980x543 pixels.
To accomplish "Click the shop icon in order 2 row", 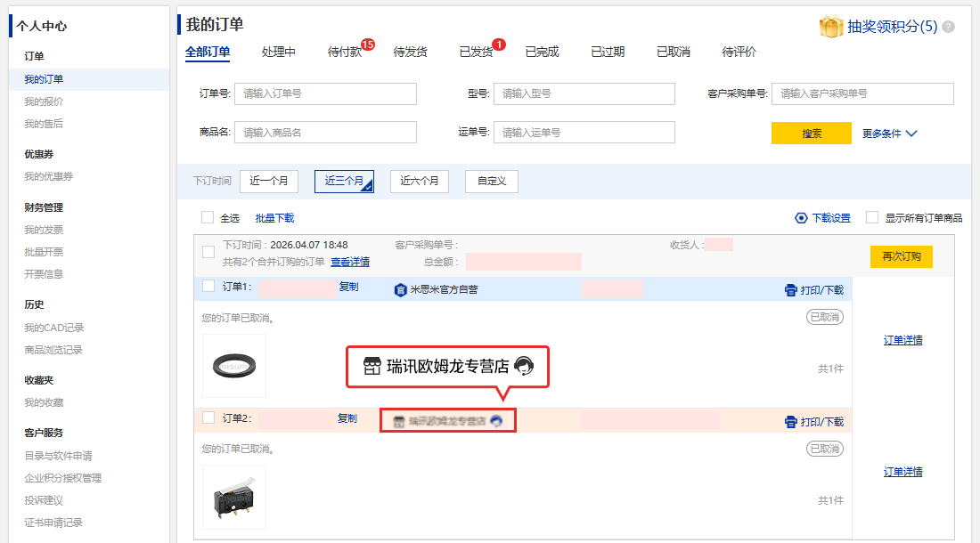I will coord(400,421).
